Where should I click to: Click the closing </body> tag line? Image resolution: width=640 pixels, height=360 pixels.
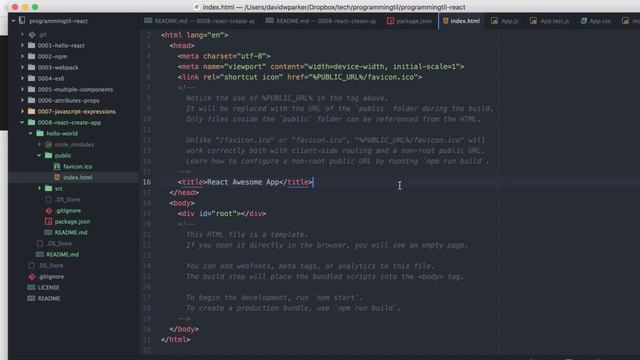pyautogui.click(x=184, y=329)
